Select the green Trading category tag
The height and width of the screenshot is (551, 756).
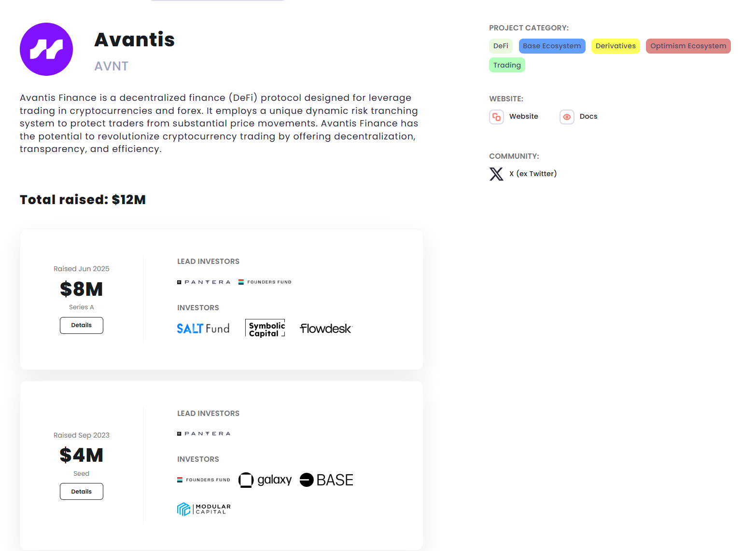[507, 65]
